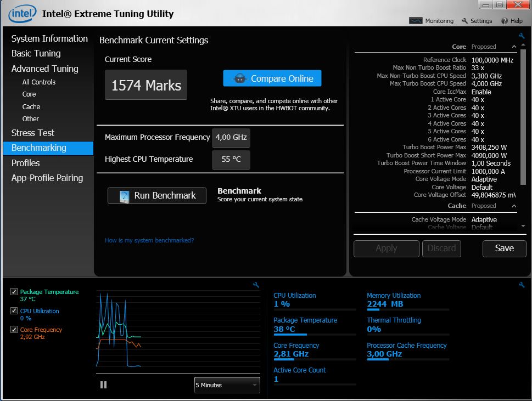This screenshot has width=532, height=401.
Task: Click scrollbar up arrow in settings panel
Action: (523, 45)
